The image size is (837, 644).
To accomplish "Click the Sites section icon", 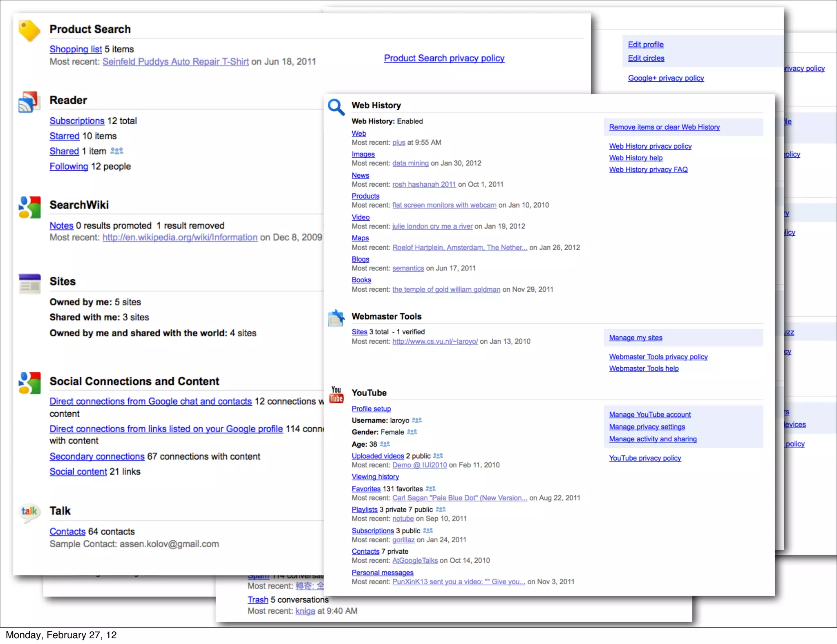I will (29, 283).
